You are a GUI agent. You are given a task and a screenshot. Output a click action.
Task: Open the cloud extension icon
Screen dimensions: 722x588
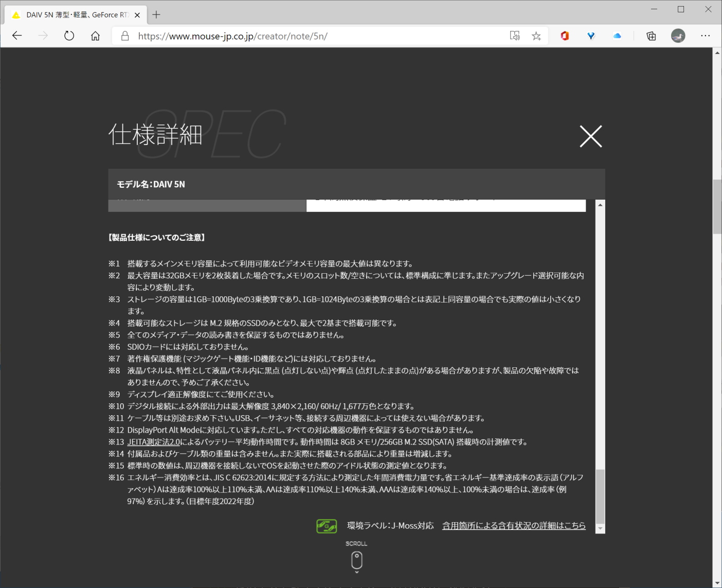point(617,35)
